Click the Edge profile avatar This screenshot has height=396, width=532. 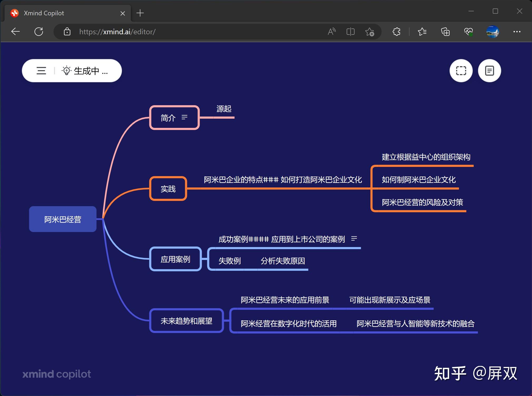pyautogui.click(x=492, y=31)
